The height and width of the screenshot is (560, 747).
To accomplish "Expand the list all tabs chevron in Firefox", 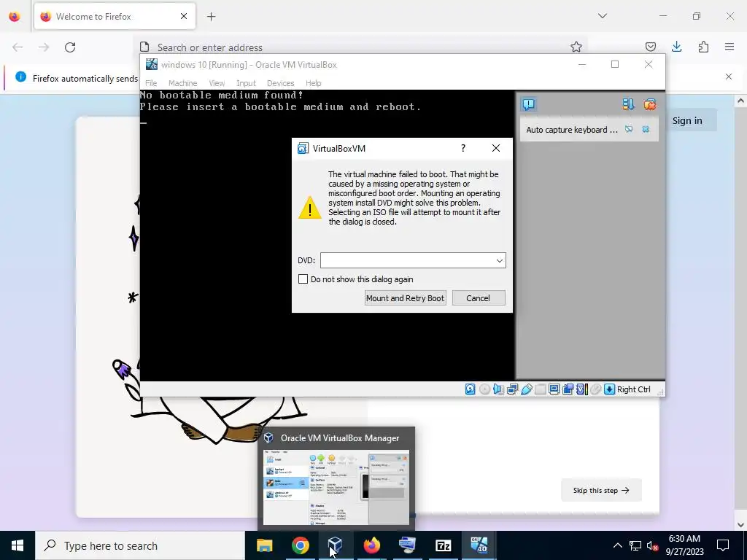I will [x=602, y=16].
